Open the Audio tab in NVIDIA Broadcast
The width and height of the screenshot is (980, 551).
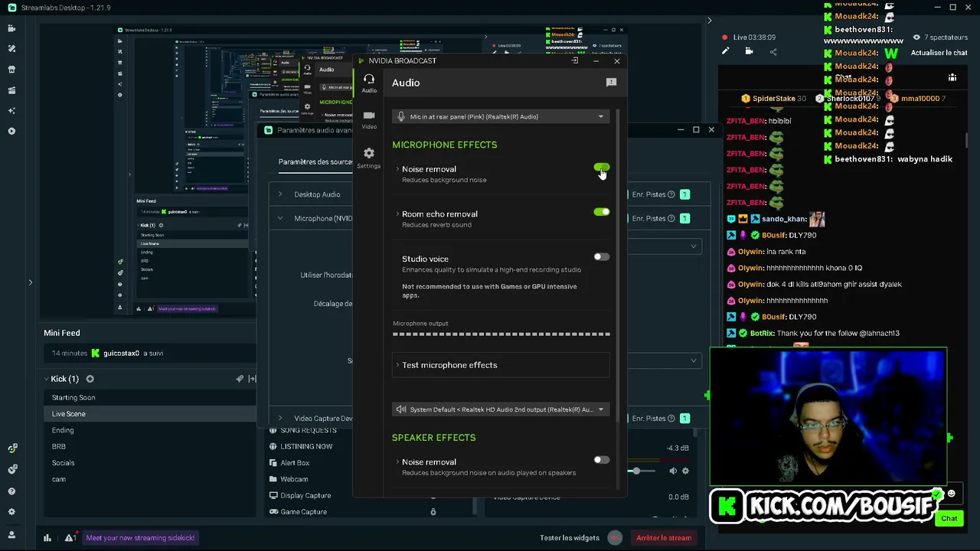[369, 83]
